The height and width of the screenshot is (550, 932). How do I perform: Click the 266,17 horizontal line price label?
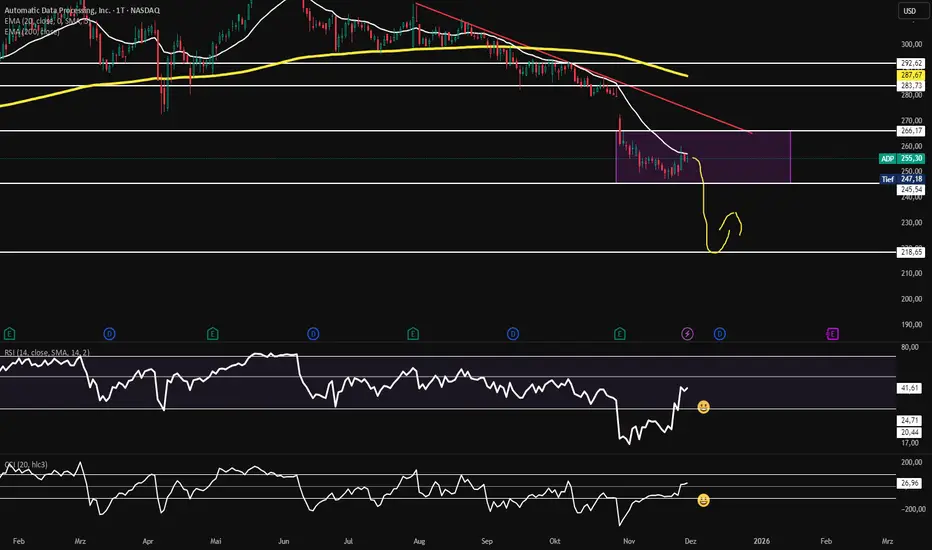[911, 131]
